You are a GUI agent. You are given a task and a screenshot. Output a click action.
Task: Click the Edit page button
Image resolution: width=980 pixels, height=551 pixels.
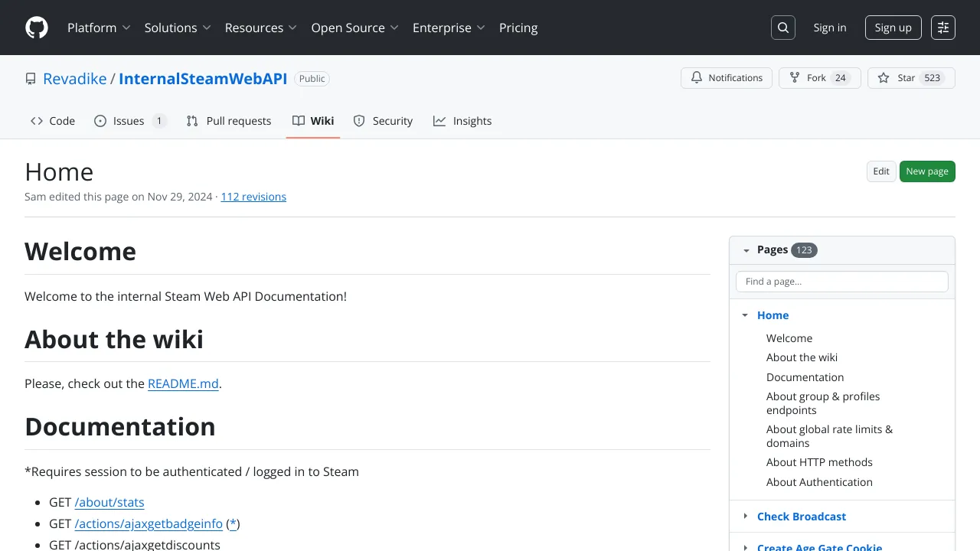pyautogui.click(x=881, y=171)
